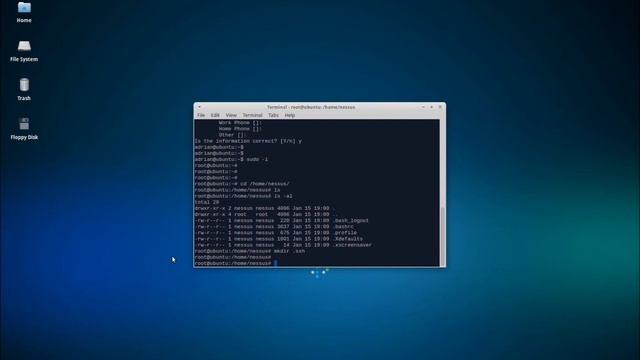Open the Home folder desktop icon
This screenshot has height=360, width=640.
pyautogui.click(x=24, y=12)
